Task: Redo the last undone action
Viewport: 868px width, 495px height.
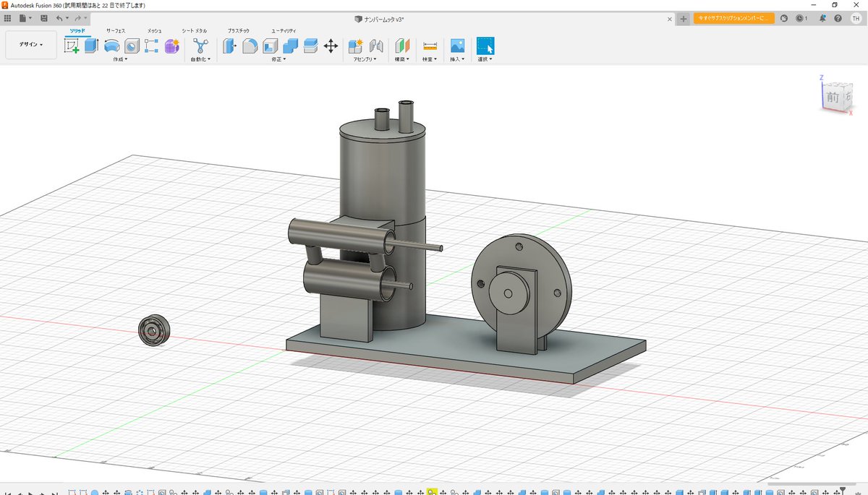Action: point(79,18)
